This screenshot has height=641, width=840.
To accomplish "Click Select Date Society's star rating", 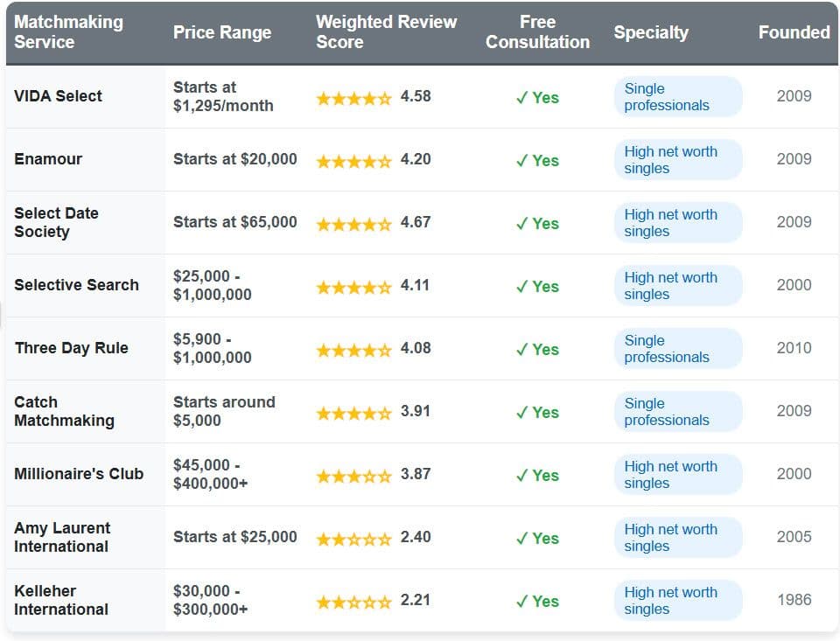I will click(353, 224).
